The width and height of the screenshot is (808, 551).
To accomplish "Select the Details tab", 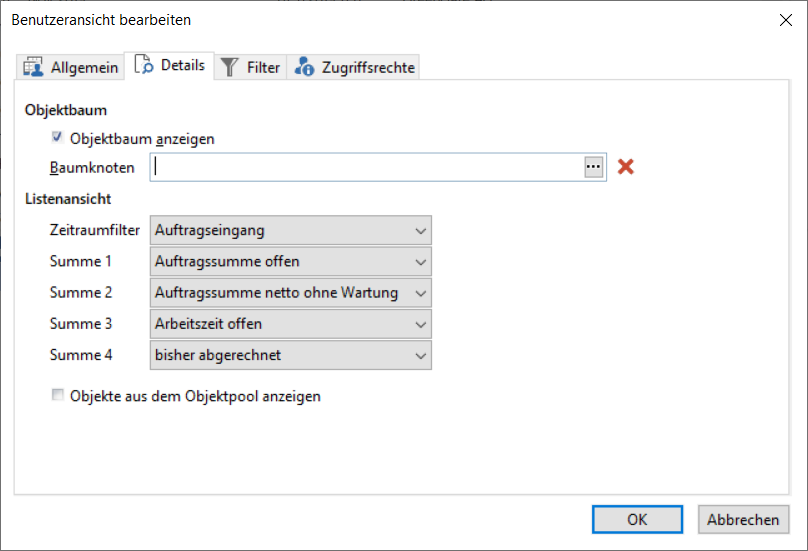I will 169,65.
